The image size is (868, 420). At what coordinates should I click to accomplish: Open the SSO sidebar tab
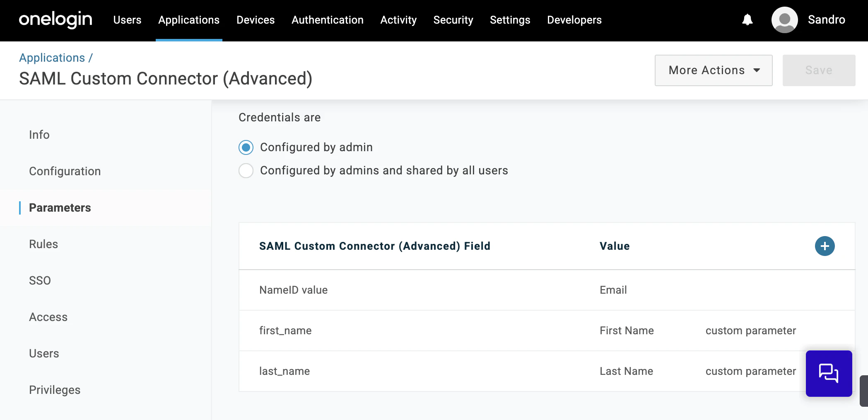coord(40,280)
